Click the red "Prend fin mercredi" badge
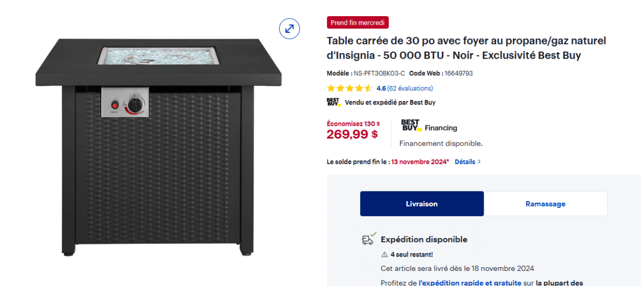 (x=357, y=23)
